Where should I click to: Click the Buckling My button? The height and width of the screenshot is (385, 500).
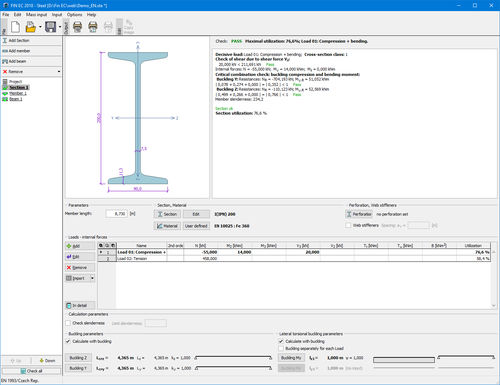pos(291,358)
